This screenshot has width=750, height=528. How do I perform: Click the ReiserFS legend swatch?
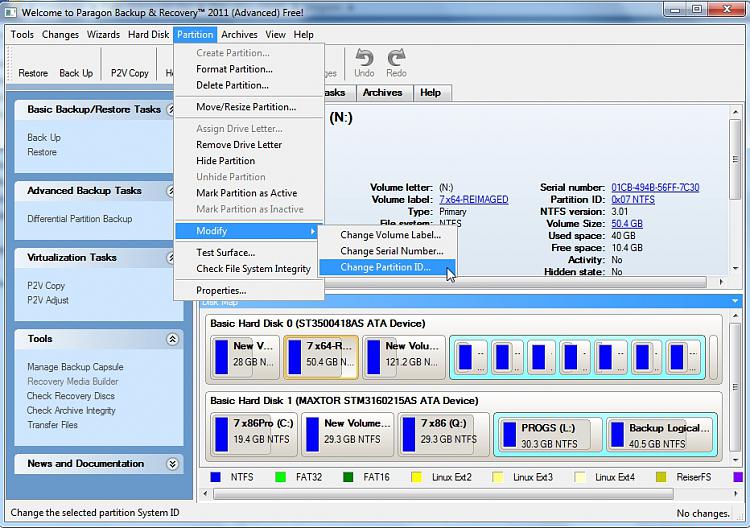click(x=662, y=477)
